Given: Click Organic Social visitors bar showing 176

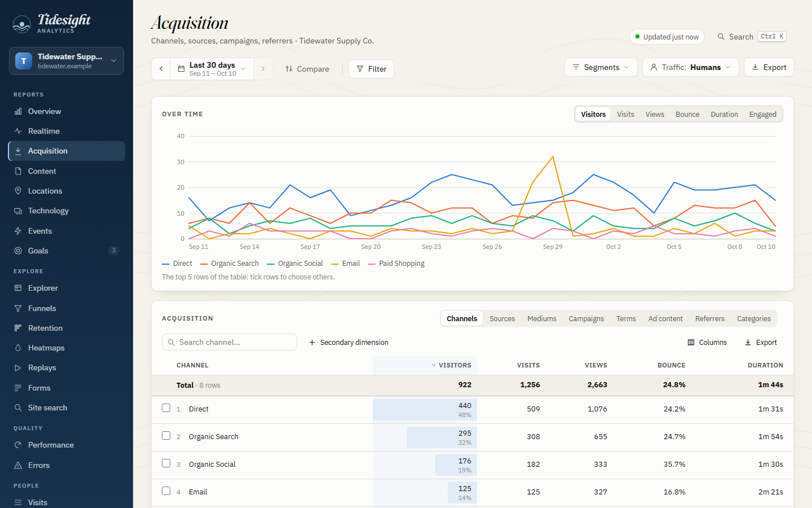Looking at the screenshot, I should [x=456, y=465].
